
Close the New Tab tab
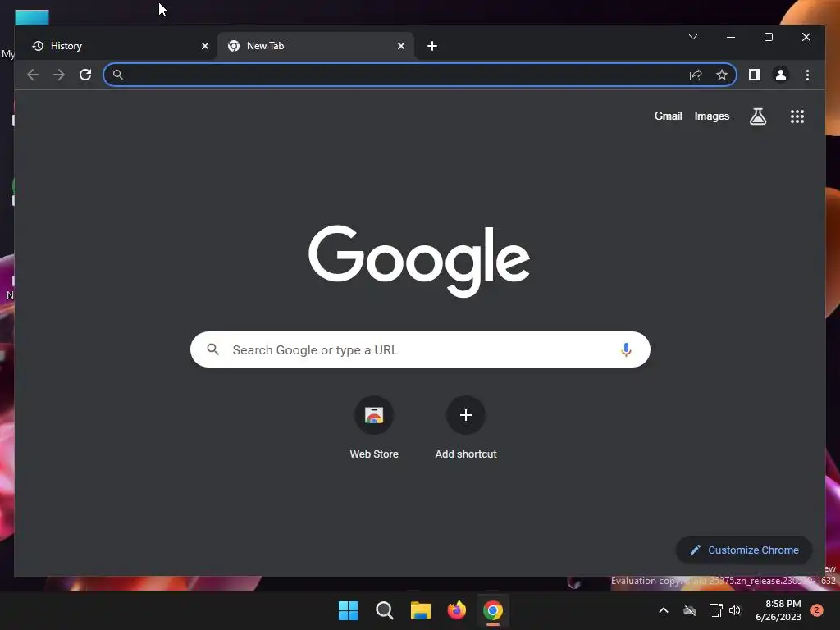[x=400, y=46]
